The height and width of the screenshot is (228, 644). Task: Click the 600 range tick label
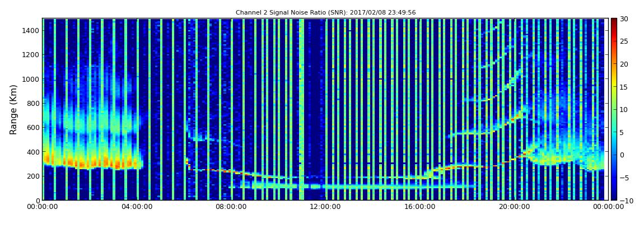tap(33, 127)
